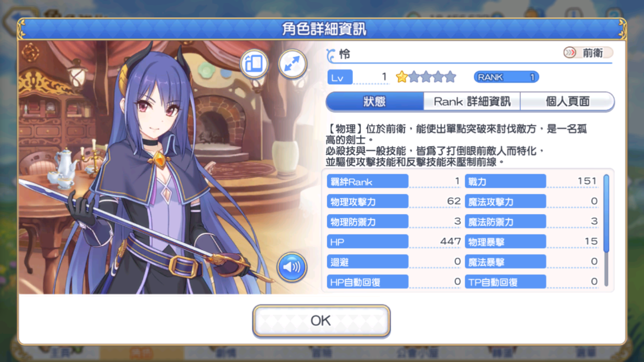Click the HP stat label
The height and width of the screenshot is (362, 644).
368,241
